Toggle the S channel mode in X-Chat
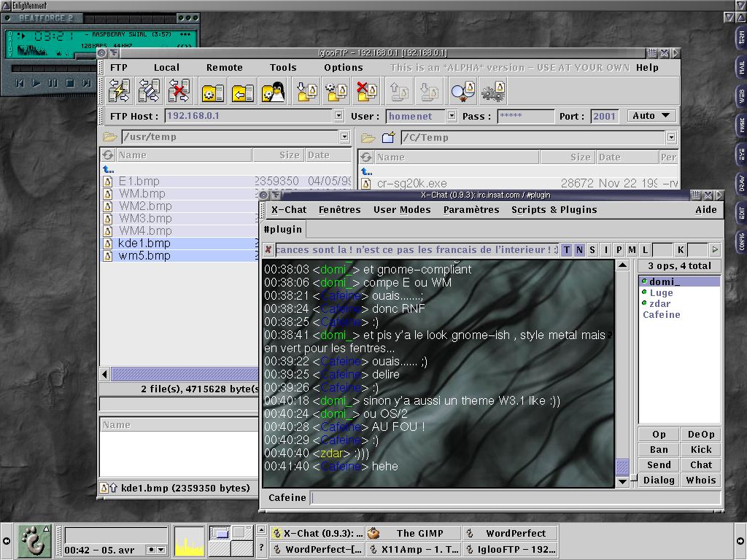This screenshot has height=560, width=747. 592,249
